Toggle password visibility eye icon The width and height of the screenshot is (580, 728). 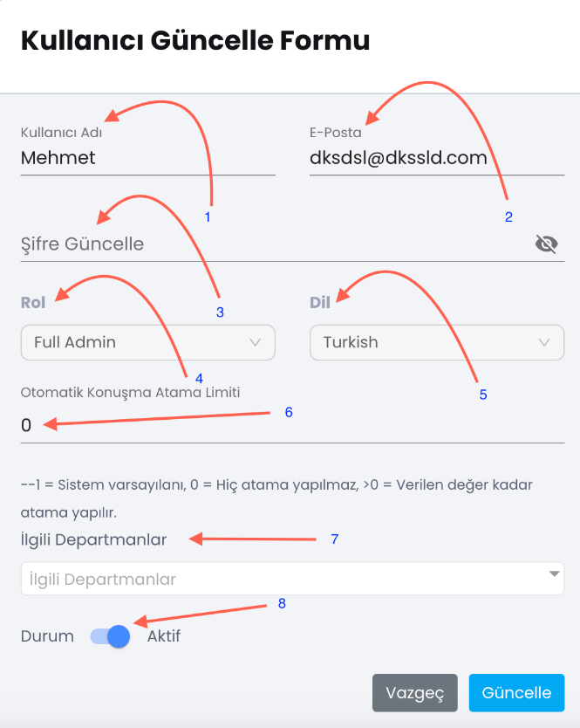tap(546, 244)
